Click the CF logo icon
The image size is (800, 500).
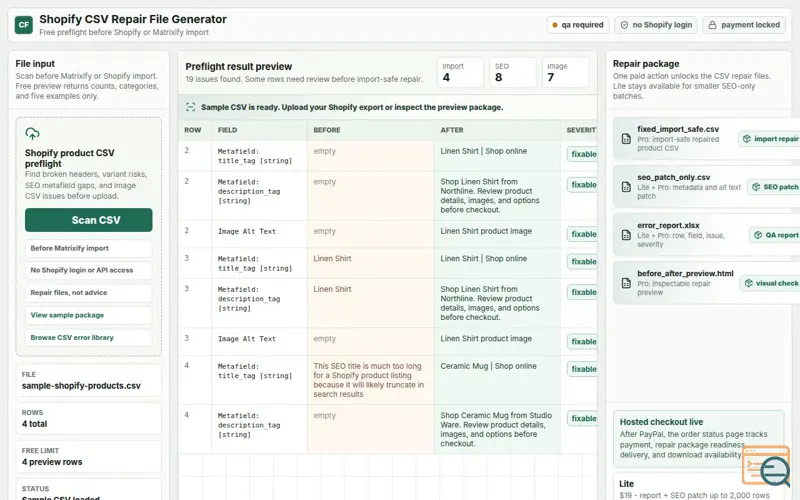(x=23, y=24)
